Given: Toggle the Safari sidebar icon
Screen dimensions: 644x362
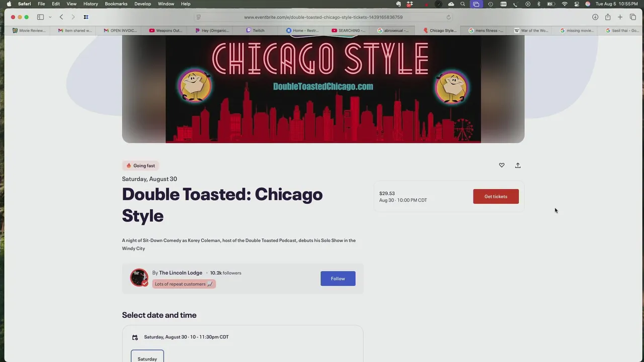Looking at the screenshot, I should pyautogui.click(x=40, y=17).
